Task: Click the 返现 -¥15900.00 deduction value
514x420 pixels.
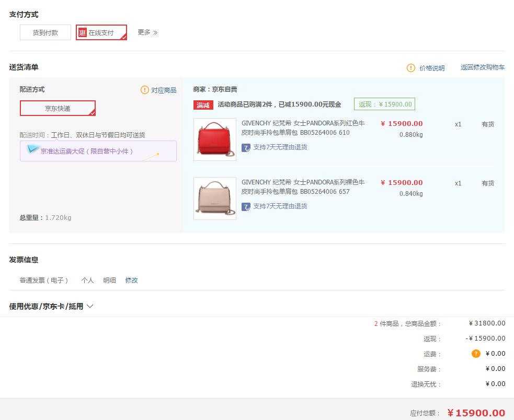Action: tap(485, 339)
